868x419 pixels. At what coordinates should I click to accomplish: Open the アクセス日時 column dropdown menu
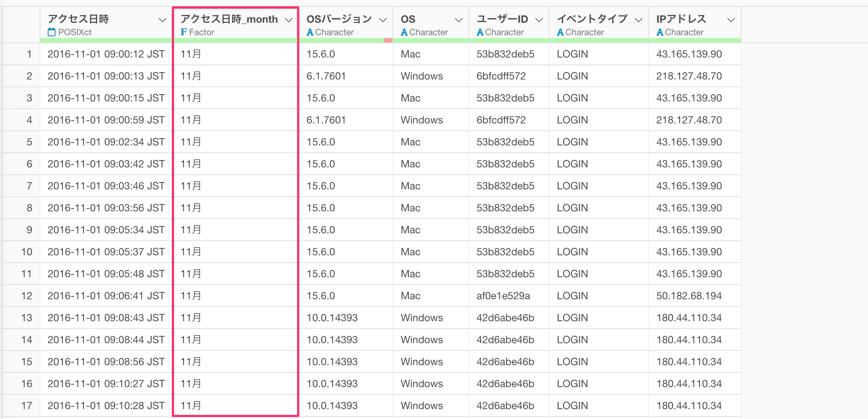pyautogui.click(x=162, y=20)
